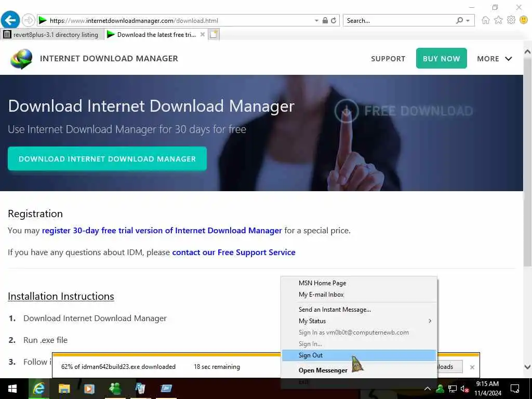Click the SUPPORT link

[388, 59]
